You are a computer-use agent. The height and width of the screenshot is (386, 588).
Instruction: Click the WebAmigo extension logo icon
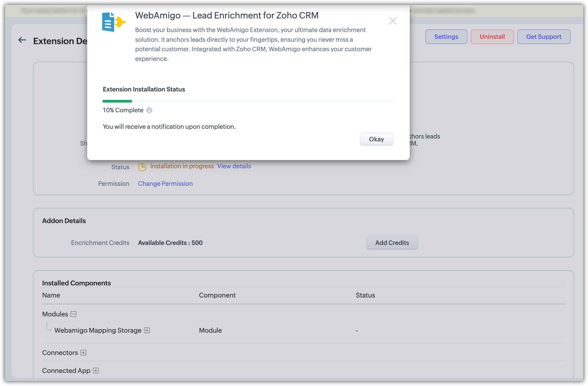(113, 22)
